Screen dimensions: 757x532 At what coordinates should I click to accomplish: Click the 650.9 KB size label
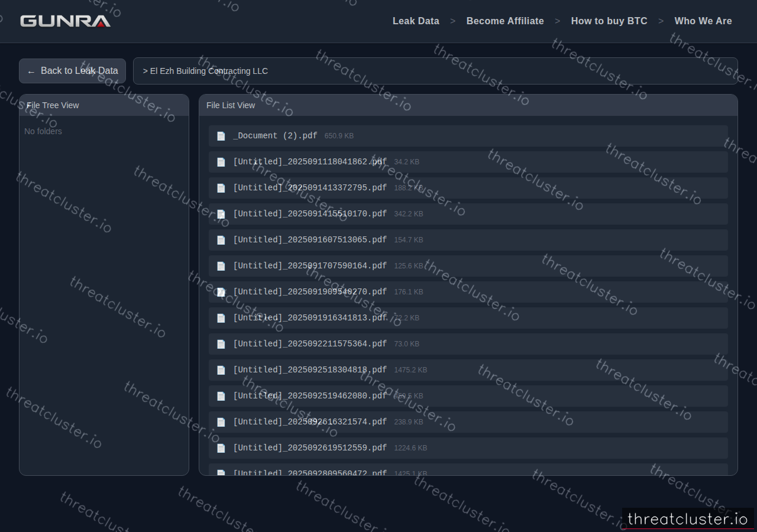coord(339,136)
